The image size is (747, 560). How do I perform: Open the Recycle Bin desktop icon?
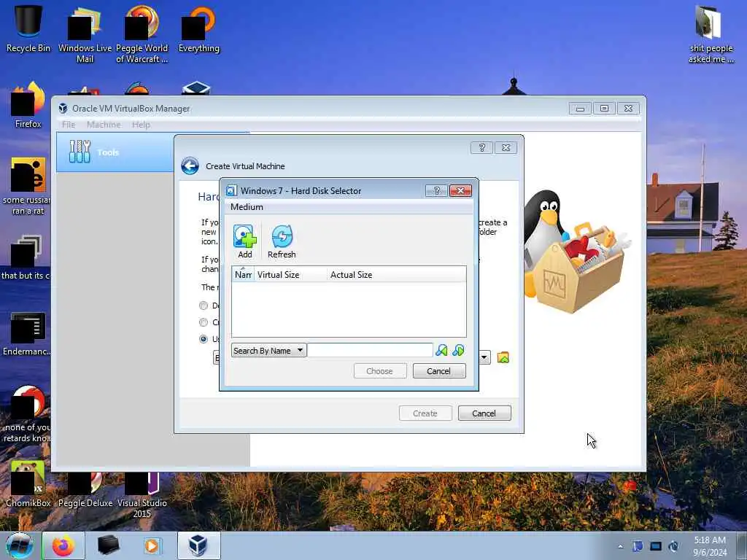pyautogui.click(x=28, y=29)
